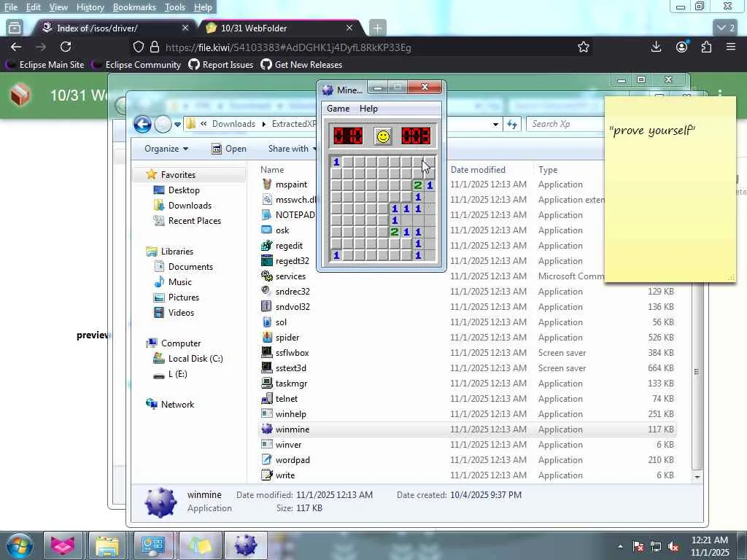Open the Firefox Tools menu
The width and height of the screenshot is (747, 560).
coord(175,7)
